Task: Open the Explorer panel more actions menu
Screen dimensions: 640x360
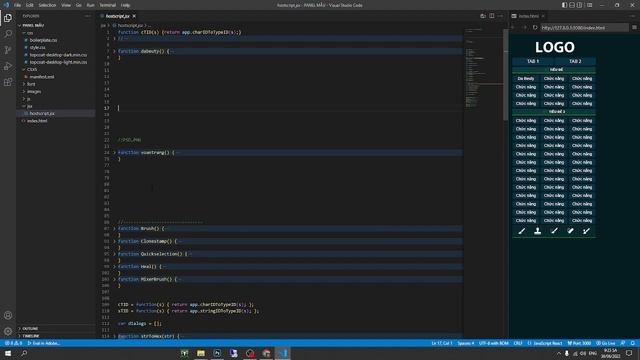Action: (x=88, y=16)
